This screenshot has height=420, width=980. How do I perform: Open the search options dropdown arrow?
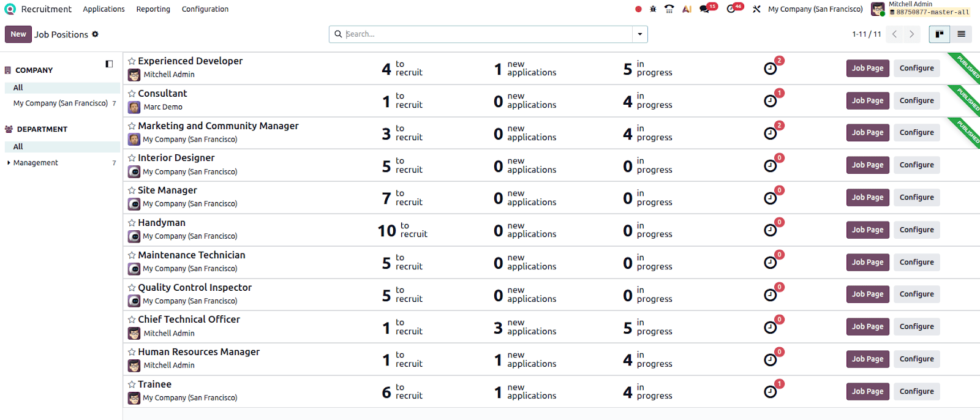point(639,34)
